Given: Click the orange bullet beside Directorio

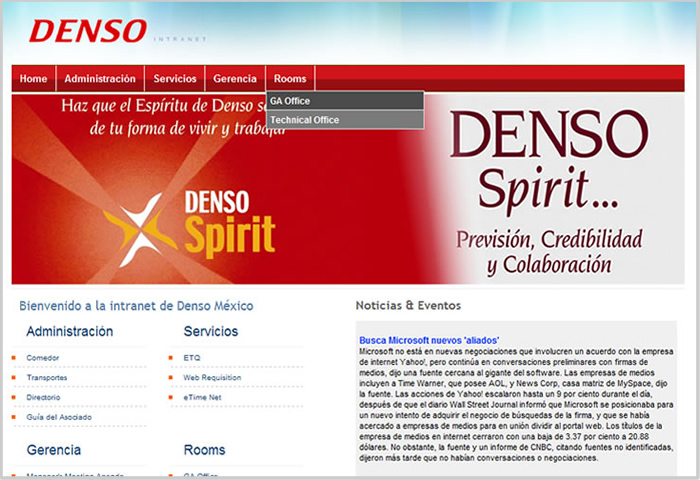Looking at the screenshot, I should tap(14, 397).
